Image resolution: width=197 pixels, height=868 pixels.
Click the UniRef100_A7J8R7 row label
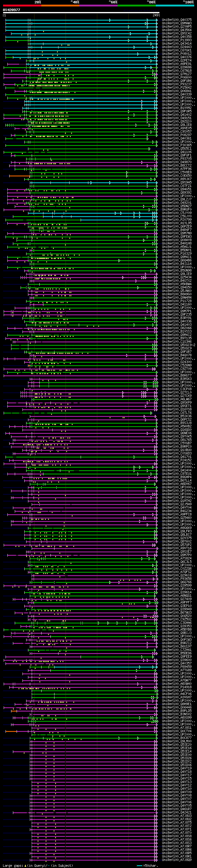pos(177,846)
